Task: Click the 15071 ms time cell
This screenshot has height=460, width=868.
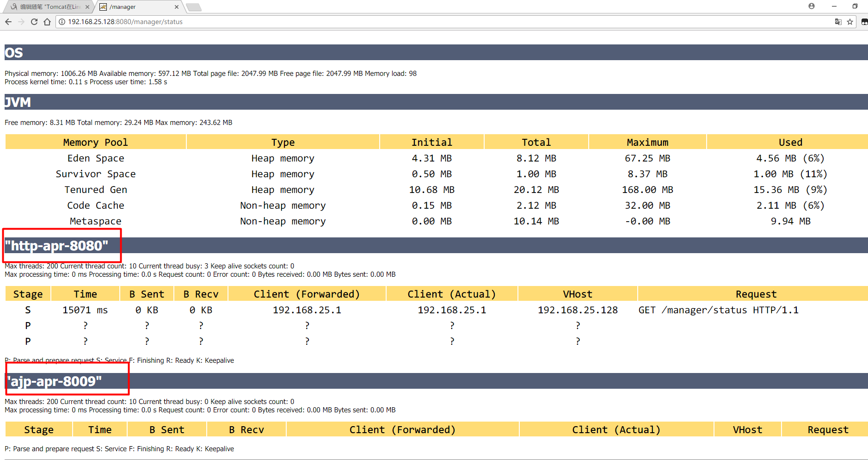Action: pyautogui.click(x=85, y=310)
